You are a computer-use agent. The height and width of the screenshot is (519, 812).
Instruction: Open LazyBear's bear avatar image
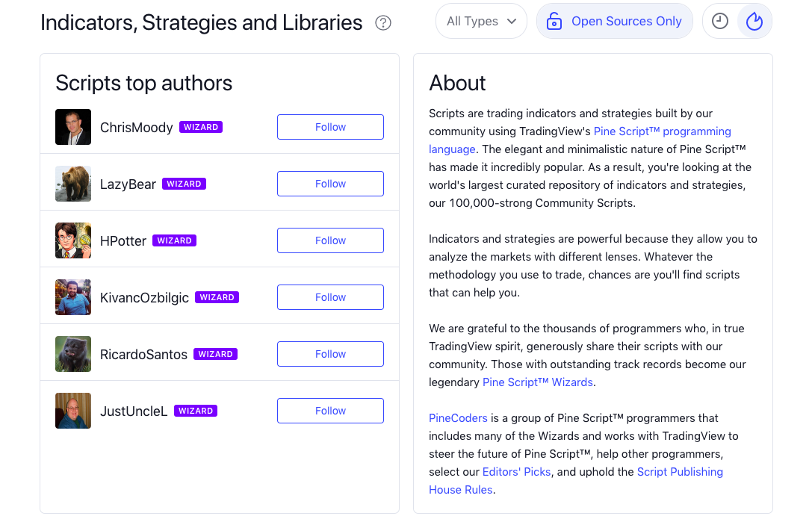coord(73,184)
